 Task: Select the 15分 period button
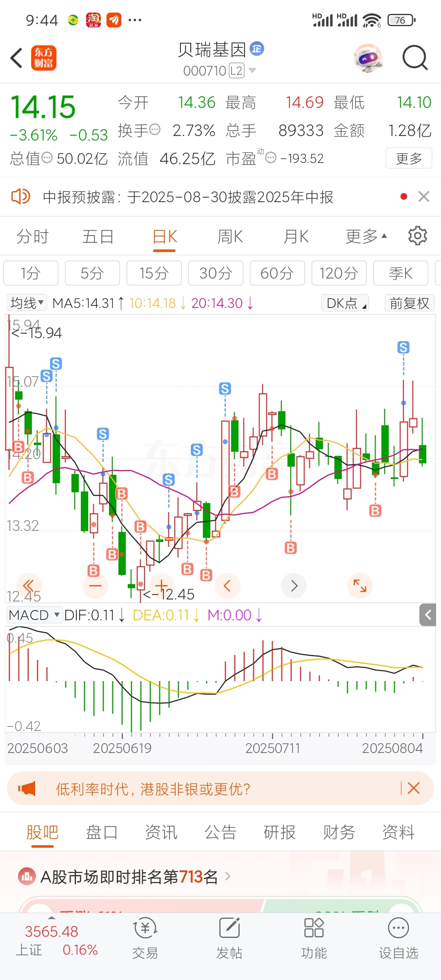154,273
